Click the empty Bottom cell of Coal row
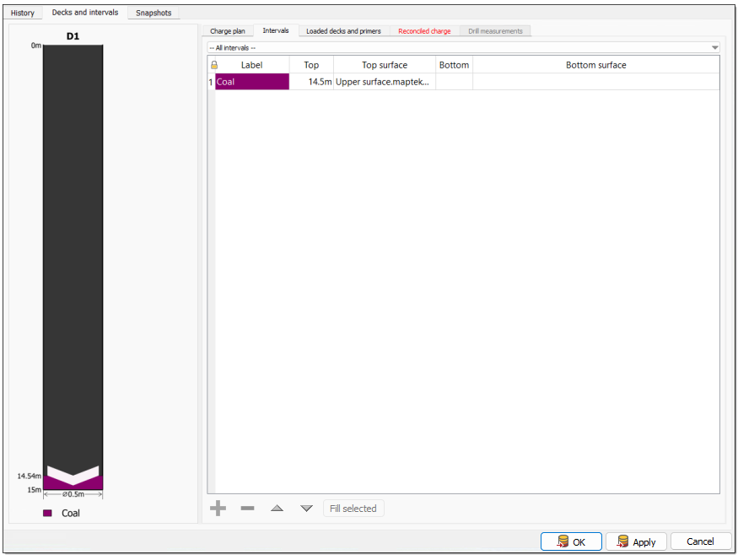The image size is (738, 560). click(x=455, y=82)
